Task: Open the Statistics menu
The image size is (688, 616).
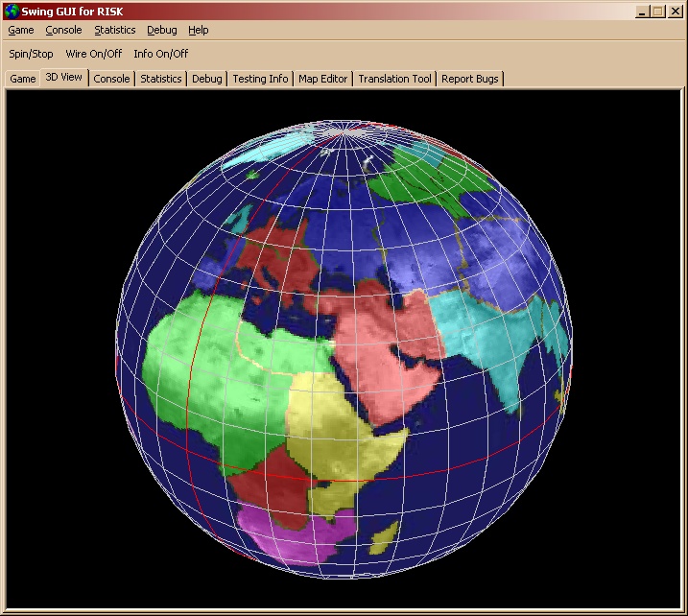Action: 115,30
